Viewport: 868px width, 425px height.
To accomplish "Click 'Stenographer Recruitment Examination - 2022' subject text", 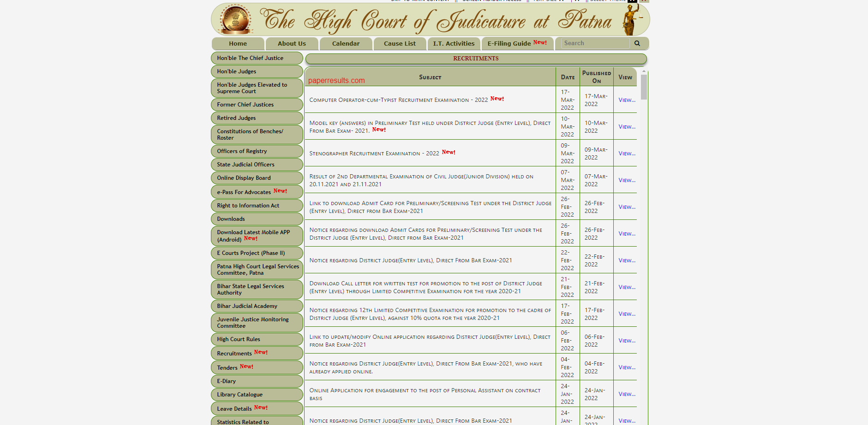I will [x=374, y=153].
